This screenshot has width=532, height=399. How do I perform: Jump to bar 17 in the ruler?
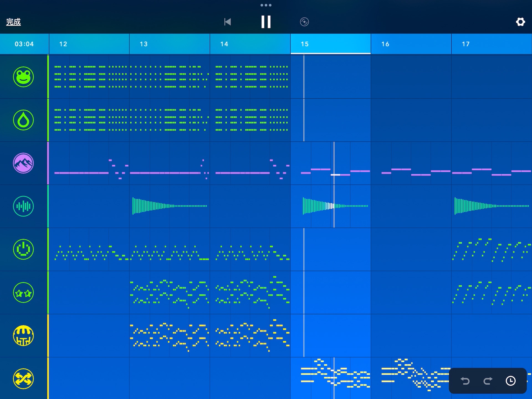(492, 44)
